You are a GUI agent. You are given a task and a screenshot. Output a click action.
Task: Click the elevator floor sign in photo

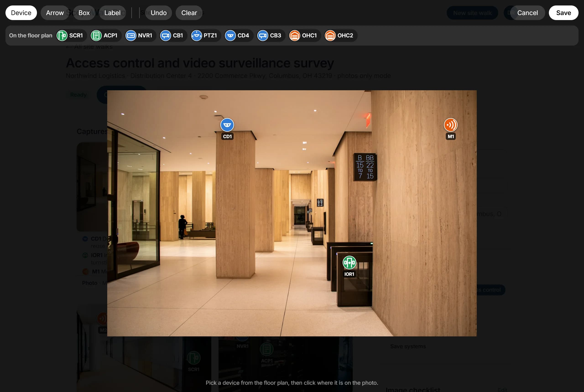pyautogui.click(x=365, y=167)
